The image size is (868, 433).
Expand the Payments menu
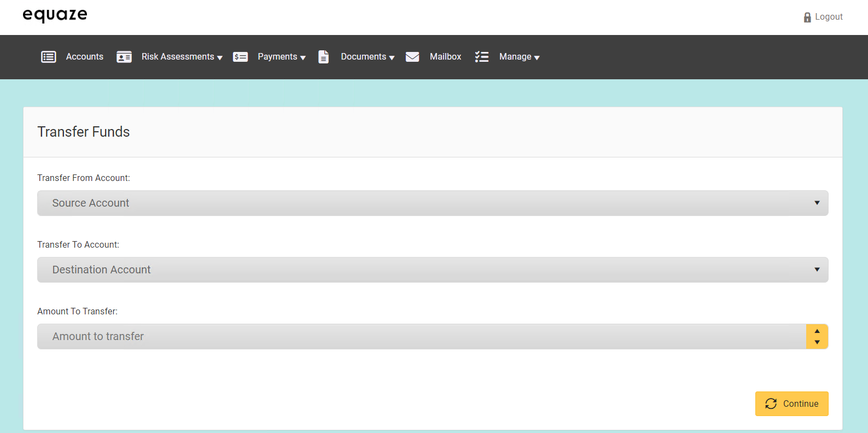tap(282, 57)
